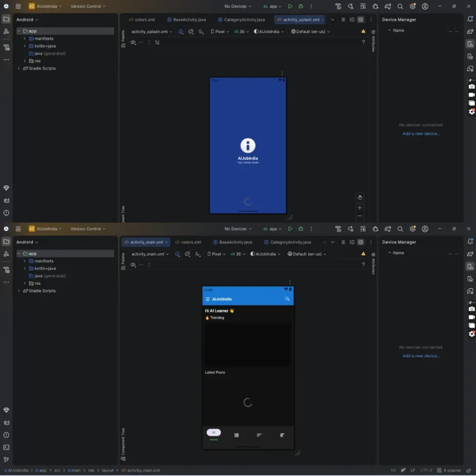
Task: Switch to colors.xml tab in bottom window
Action: pos(188,242)
